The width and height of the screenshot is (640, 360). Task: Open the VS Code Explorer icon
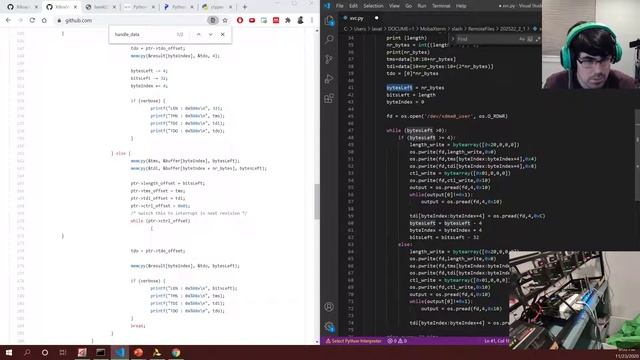pyautogui.click(x=329, y=20)
